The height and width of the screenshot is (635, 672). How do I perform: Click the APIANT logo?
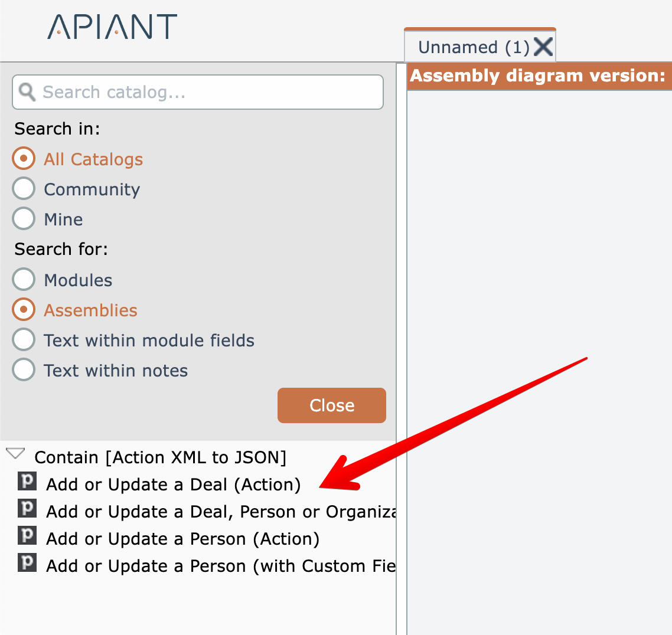pos(112,27)
